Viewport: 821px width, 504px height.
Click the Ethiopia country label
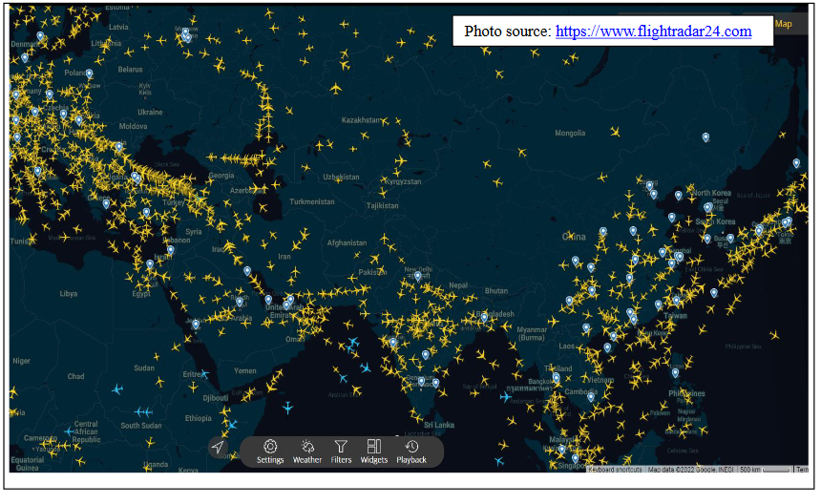coord(199,418)
